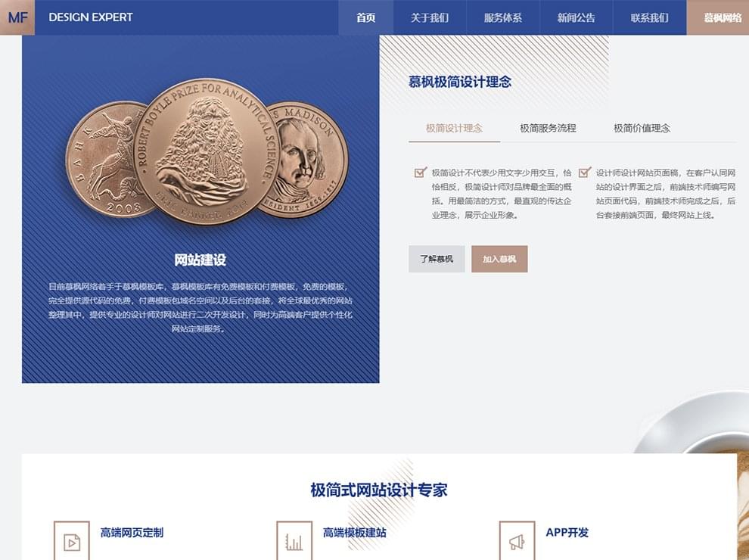Click the second checkmark icon beside 设计师设计网站

(x=585, y=172)
